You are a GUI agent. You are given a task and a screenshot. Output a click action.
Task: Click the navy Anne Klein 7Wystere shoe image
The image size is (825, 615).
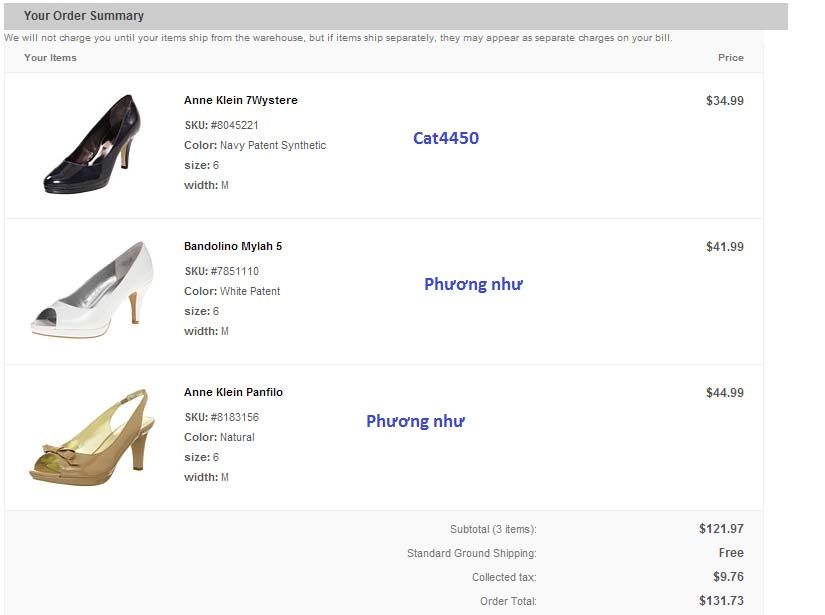92,144
